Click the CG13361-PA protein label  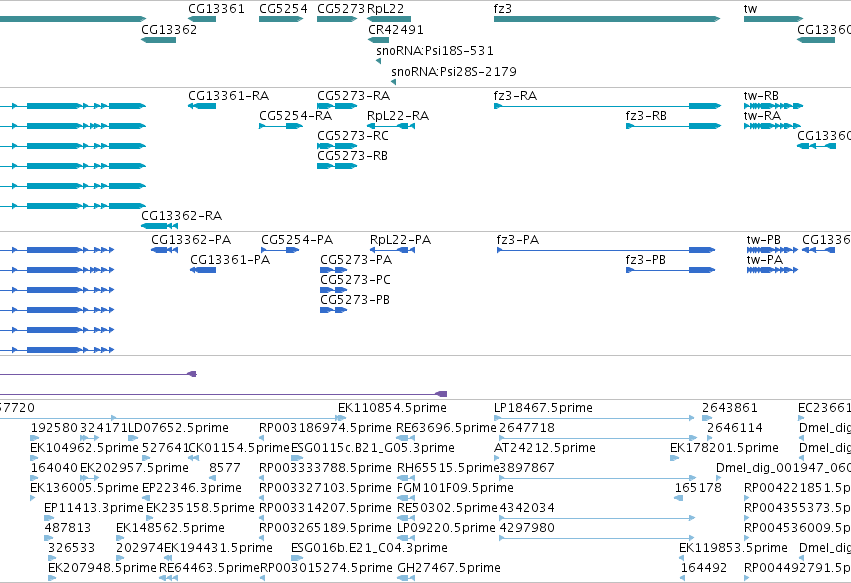[x=230, y=259]
